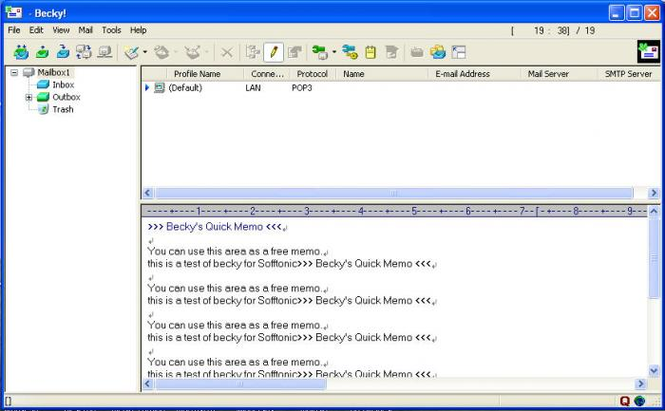Click the E-mail Address column header
The width and height of the screenshot is (665, 411).
click(474, 74)
